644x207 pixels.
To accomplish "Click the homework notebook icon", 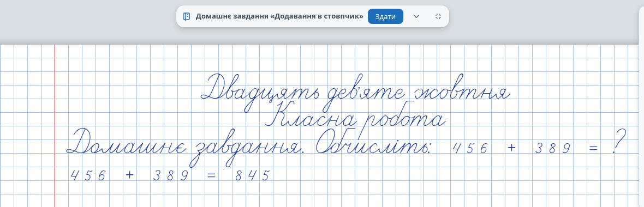I will pos(187,16).
